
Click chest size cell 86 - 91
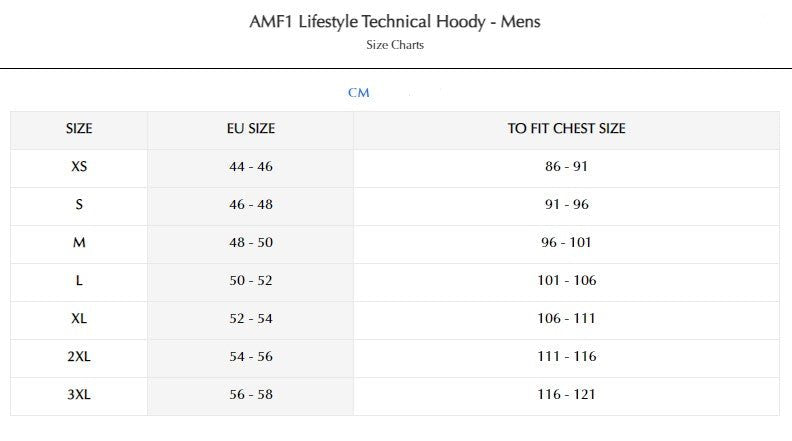566,166
